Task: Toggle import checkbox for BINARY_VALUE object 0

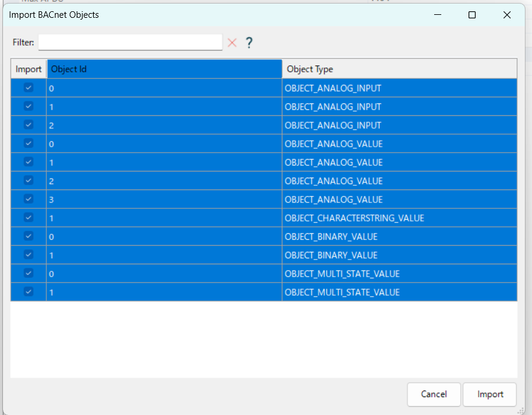Action: click(28, 236)
